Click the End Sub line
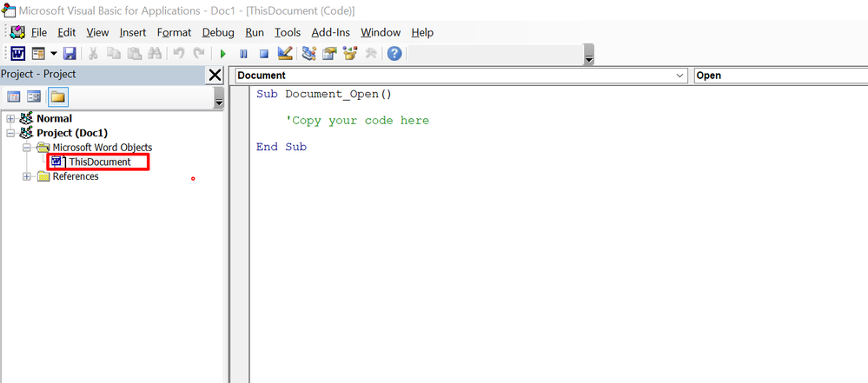Image resolution: width=868 pixels, height=383 pixels. (x=282, y=148)
